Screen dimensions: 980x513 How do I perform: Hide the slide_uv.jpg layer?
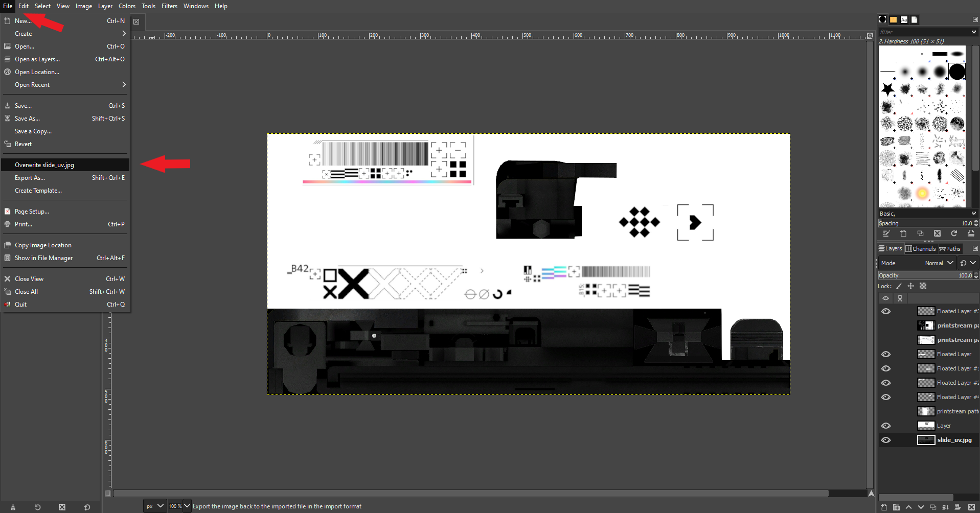pyautogui.click(x=886, y=440)
